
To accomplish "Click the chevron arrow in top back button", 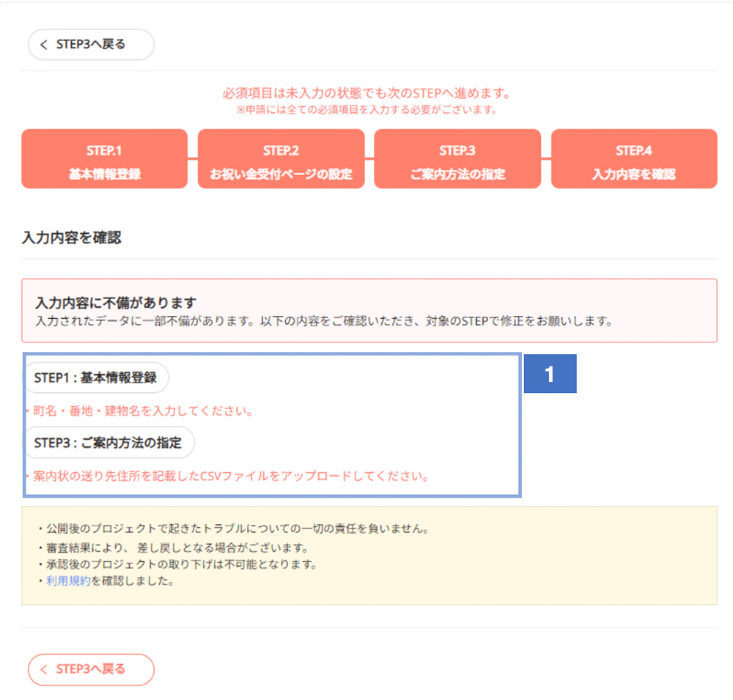I will (x=44, y=45).
